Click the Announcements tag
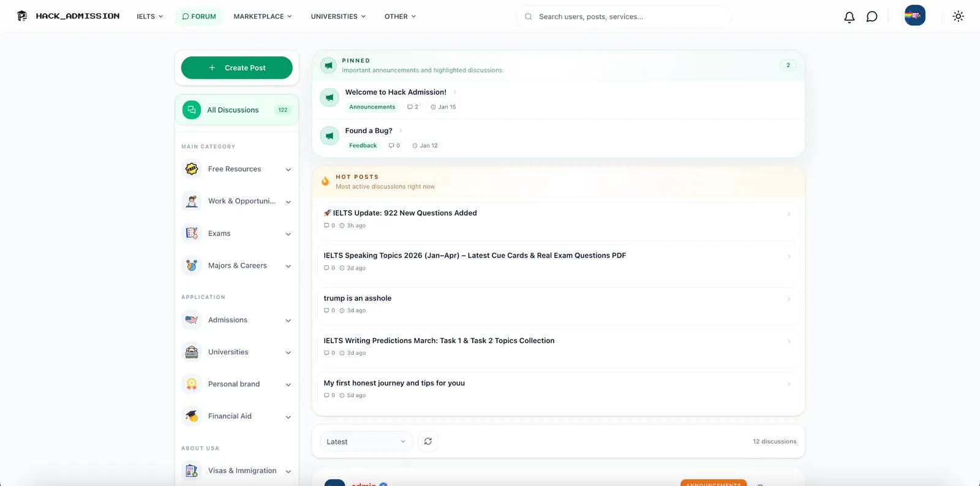This screenshot has height=486, width=980. 372,107
